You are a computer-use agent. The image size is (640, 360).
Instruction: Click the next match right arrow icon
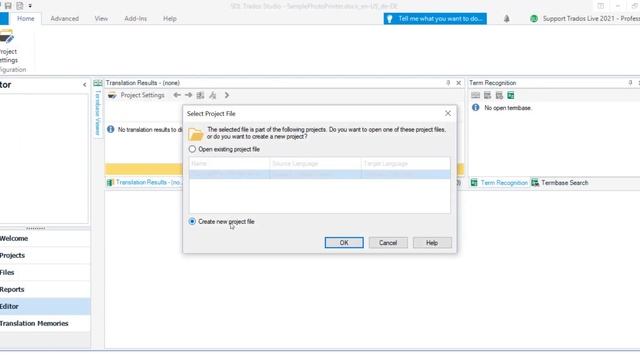188,95
